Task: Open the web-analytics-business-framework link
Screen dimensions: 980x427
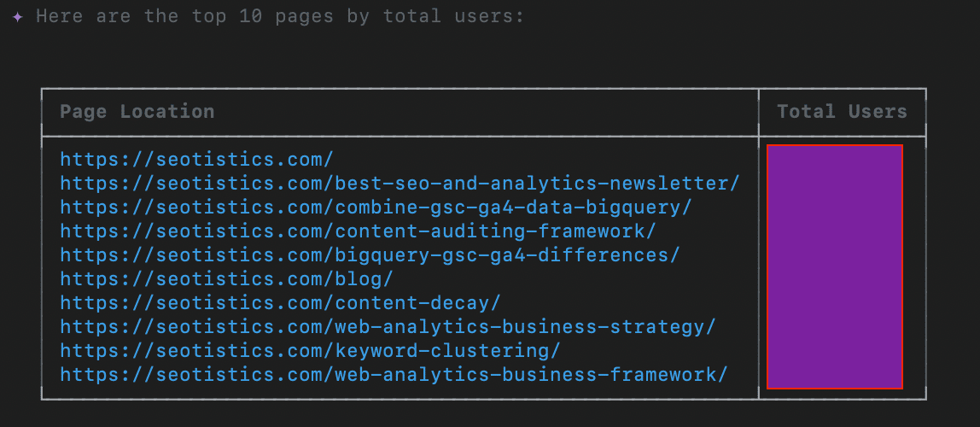Action: [394, 374]
